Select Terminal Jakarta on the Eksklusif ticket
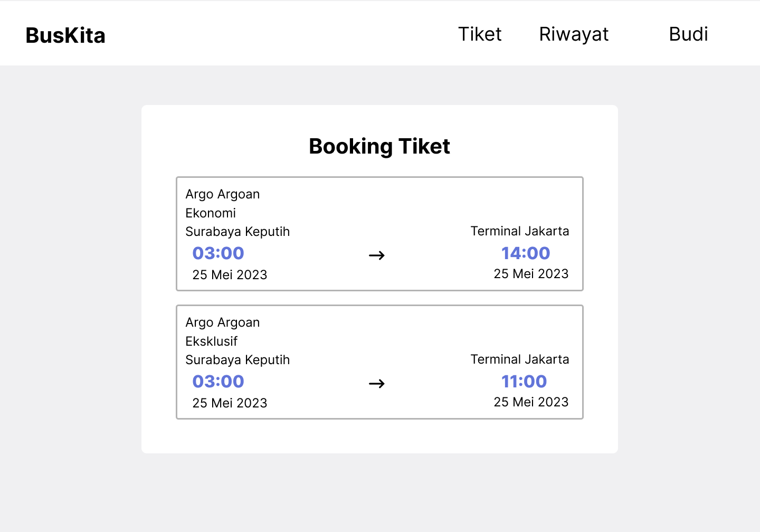760x532 pixels. [x=520, y=359]
